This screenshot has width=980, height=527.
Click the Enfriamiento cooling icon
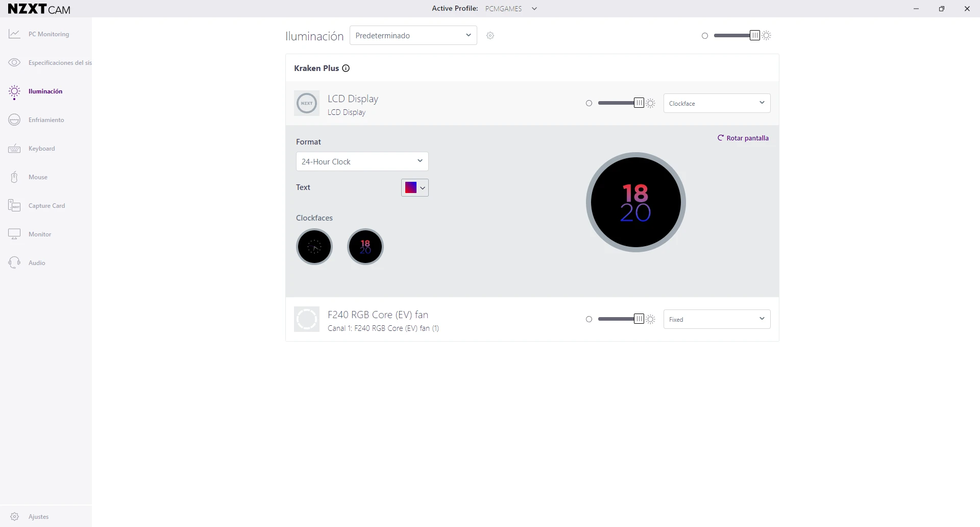pos(14,119)
